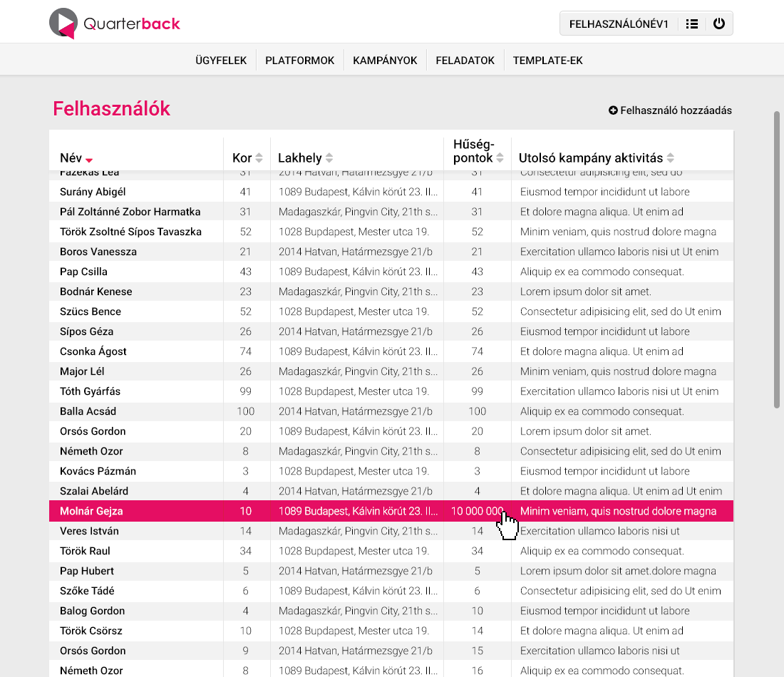Sort by Lakhely using its sort arrows
Image resolution: width=784 pixels, height=677 pixels.
(x=329, y=158)
